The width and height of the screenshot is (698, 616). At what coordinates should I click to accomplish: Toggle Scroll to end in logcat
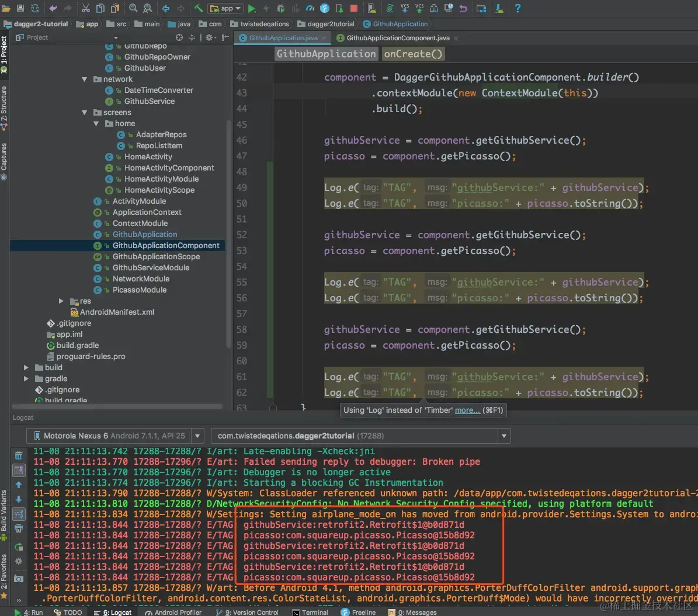tap(19, 470)
